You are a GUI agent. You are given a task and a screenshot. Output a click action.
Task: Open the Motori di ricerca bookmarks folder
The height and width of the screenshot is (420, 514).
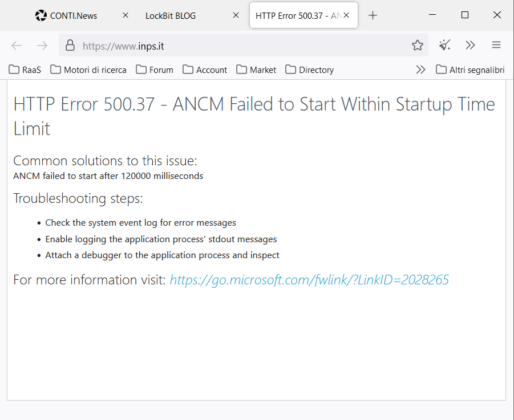88,70
